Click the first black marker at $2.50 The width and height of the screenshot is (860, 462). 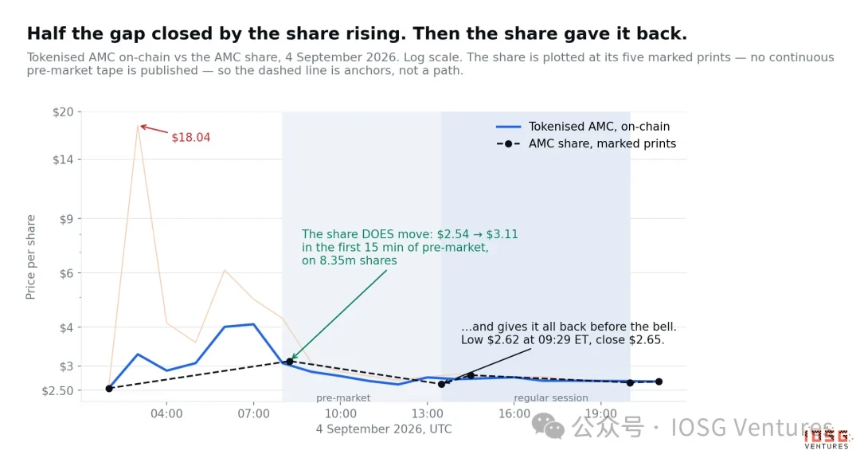[x=109, y=388]
